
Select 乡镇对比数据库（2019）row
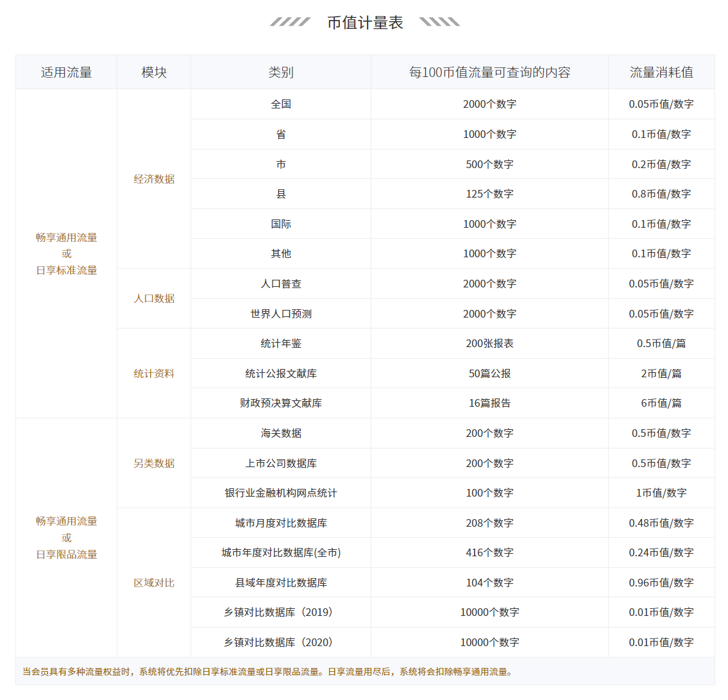(x=281, y=612)
